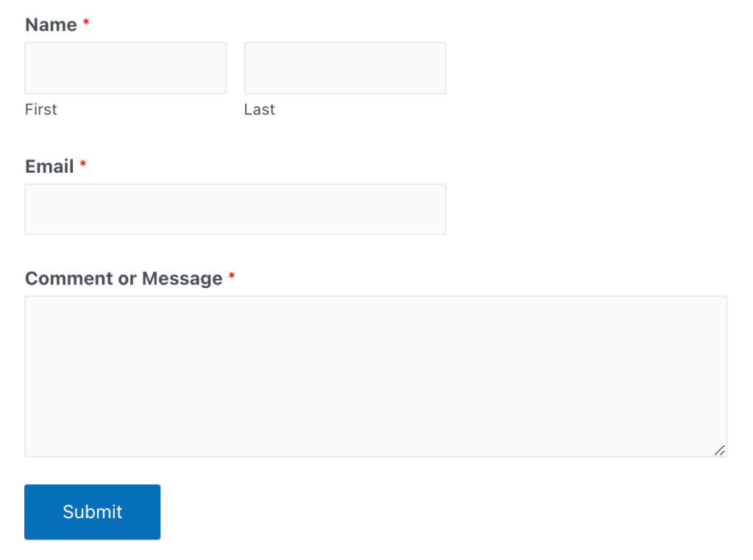Image resolution: width=753 pixels, height=560 pixels.
Task: Click the Email field label
Action: tap(49, 167)
